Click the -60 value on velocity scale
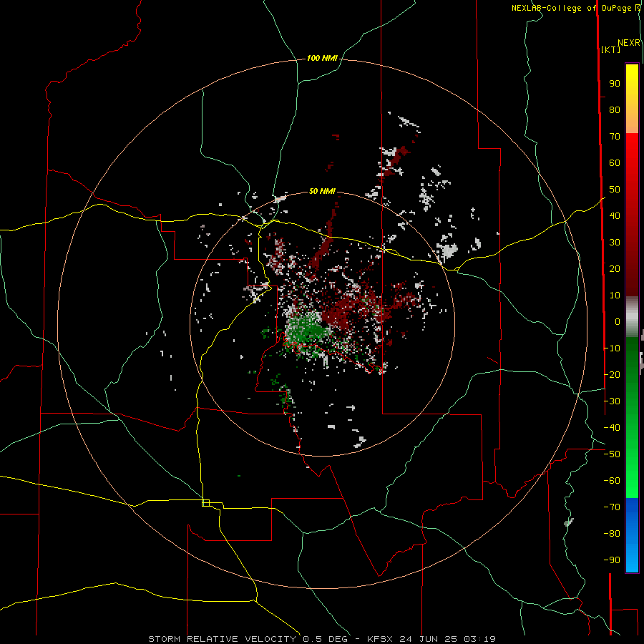 (612, 481)
